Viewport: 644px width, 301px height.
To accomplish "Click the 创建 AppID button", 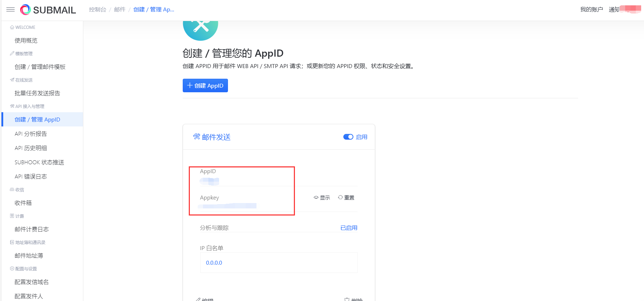I will (205, 85).
